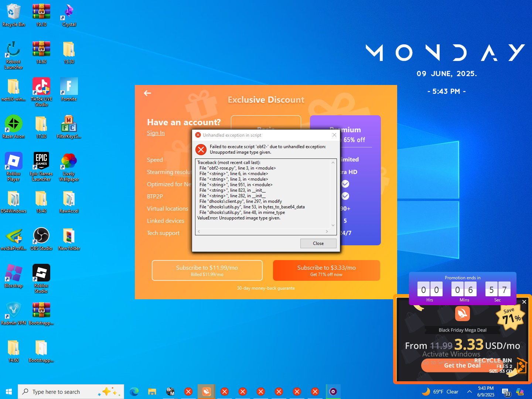Select the Turbo VPN taskbar button
Image resolution: width=532 pixels, height=399 pixels.
[207, 392]
